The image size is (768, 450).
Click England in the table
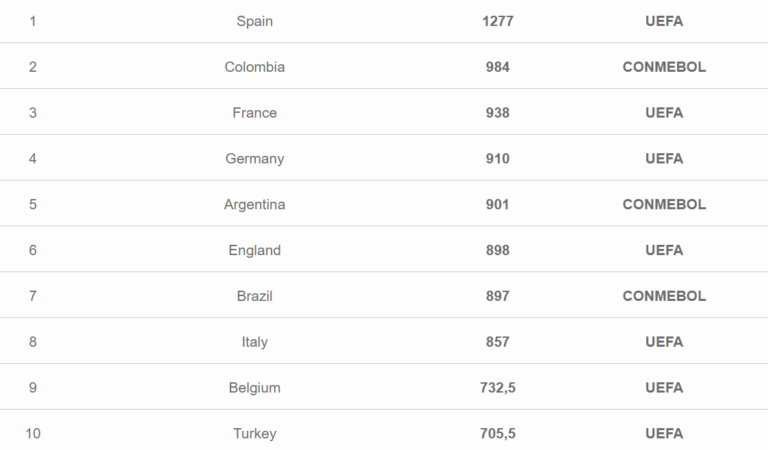pyautogui.click(x=254, y=250)
